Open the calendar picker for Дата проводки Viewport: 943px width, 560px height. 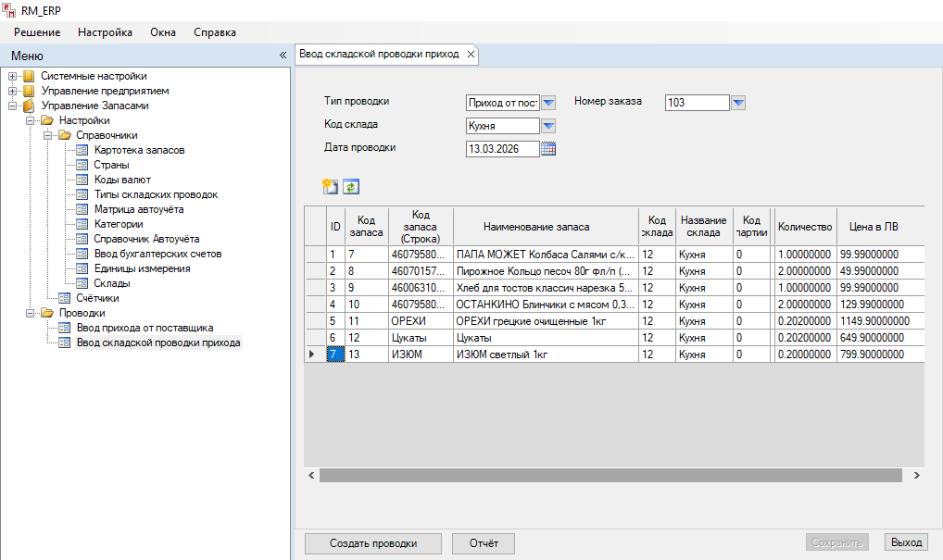547,149
